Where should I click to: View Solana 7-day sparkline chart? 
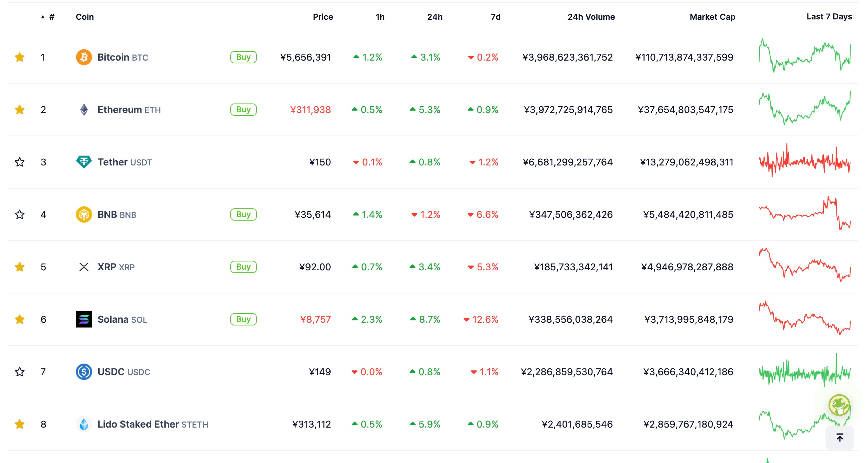(805, 318)
